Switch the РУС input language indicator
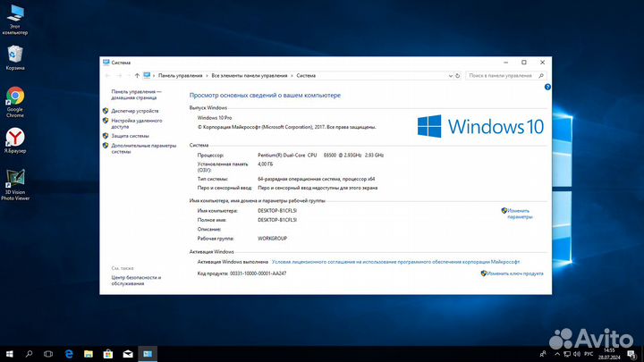 click(x=589, y=354)
